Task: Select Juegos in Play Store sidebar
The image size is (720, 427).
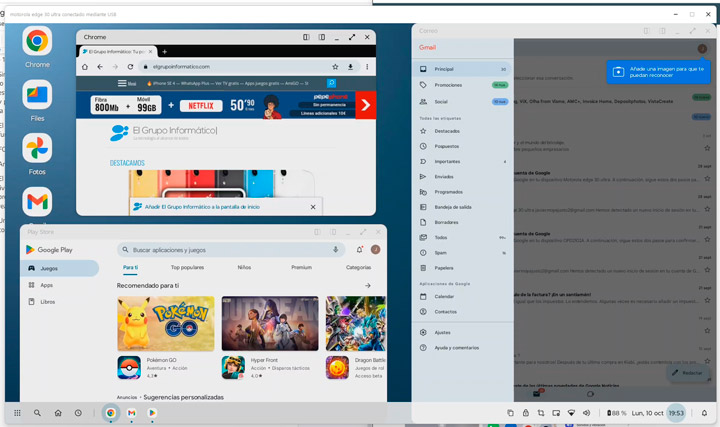Action: click(x=60, y=269)
